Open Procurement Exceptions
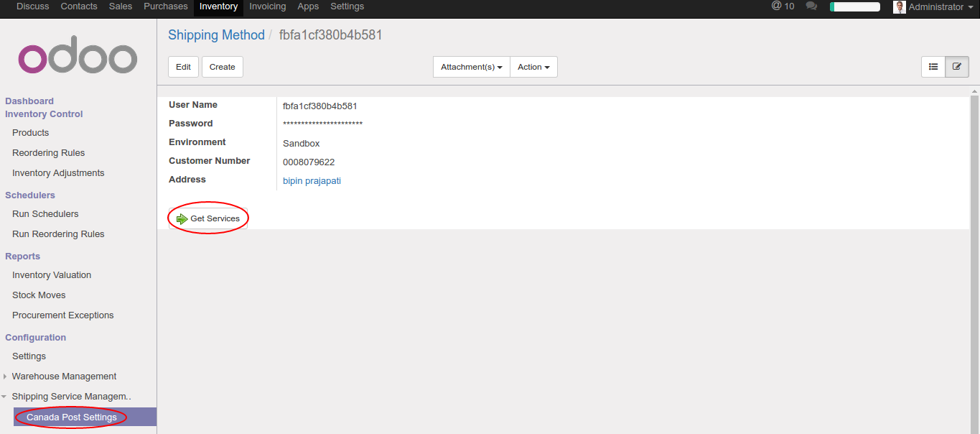The image size is (980, 434). pyautogui.click(x=63, y=315)
